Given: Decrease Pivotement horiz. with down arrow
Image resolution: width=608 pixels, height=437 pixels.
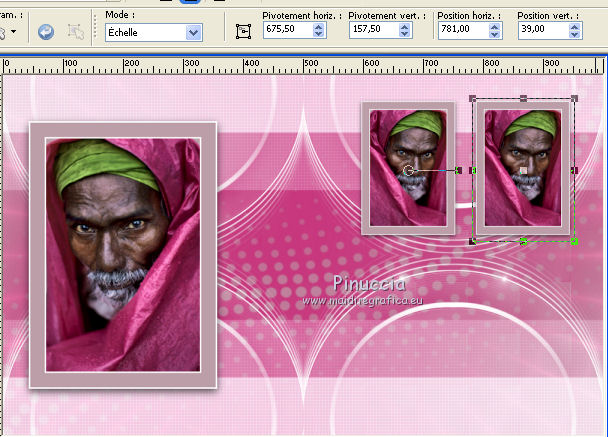Looking at the screenshot, I should tap(319, 34).
